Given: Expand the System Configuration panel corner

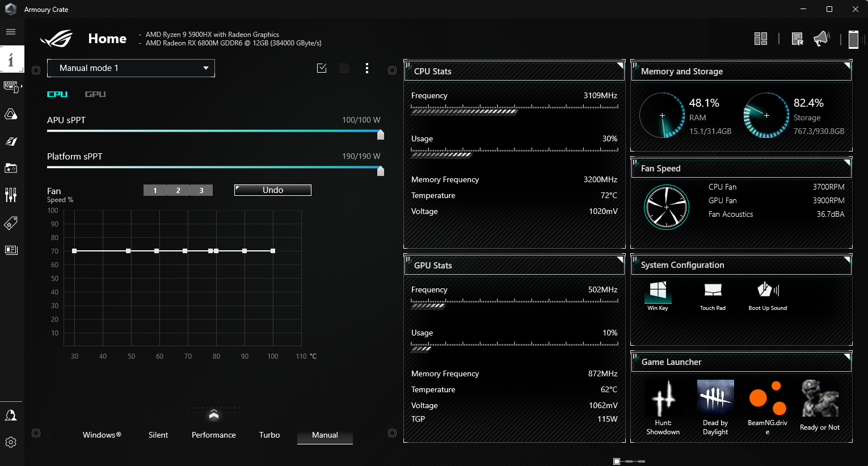Looking at the screenshot, I should point(847,260).
